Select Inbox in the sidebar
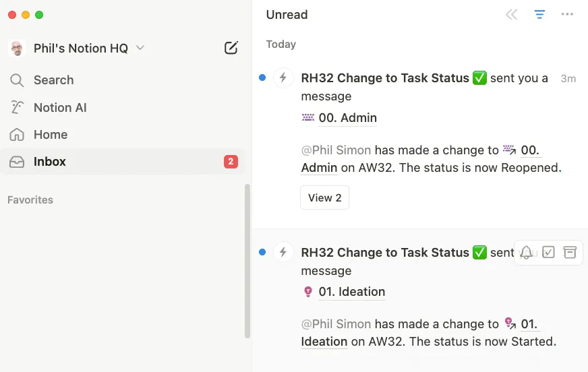This screenshot has width=588, height=372. (123, 162)
